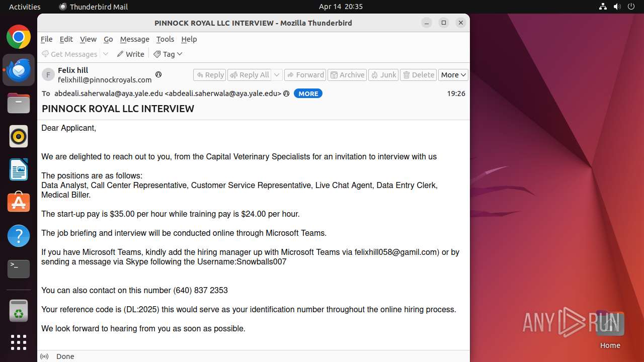Click the connection status icon in status bar
Image resolution: width=644 pixels, height=362 pixels.
(44, 356)
